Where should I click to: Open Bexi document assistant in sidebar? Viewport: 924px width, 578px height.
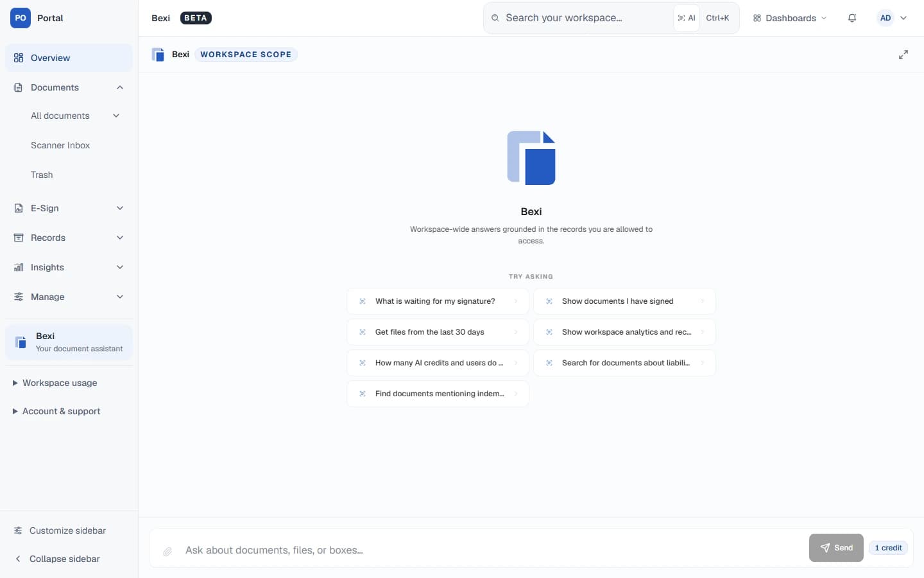(x=69, y=342)
